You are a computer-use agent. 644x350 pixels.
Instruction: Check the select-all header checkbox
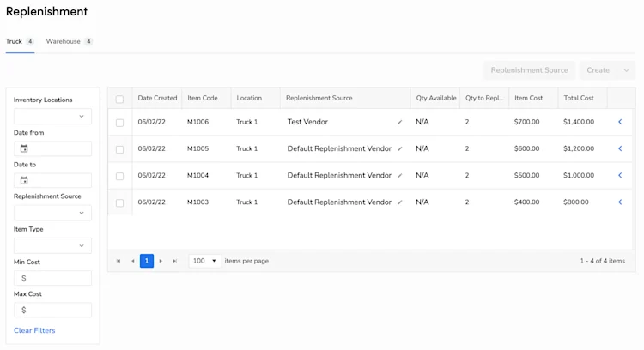pos(119,99)
